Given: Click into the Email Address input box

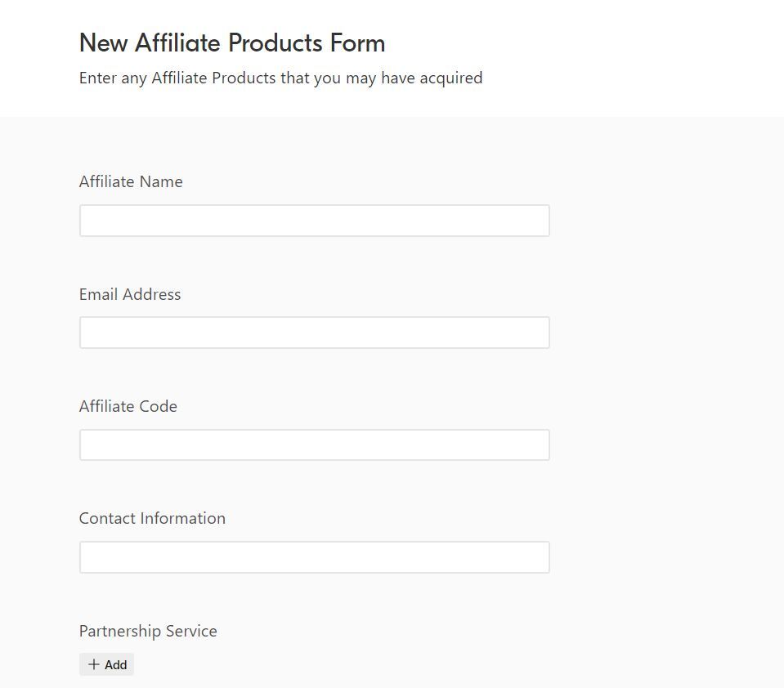Looking at the screenshot, I should 314,333.
